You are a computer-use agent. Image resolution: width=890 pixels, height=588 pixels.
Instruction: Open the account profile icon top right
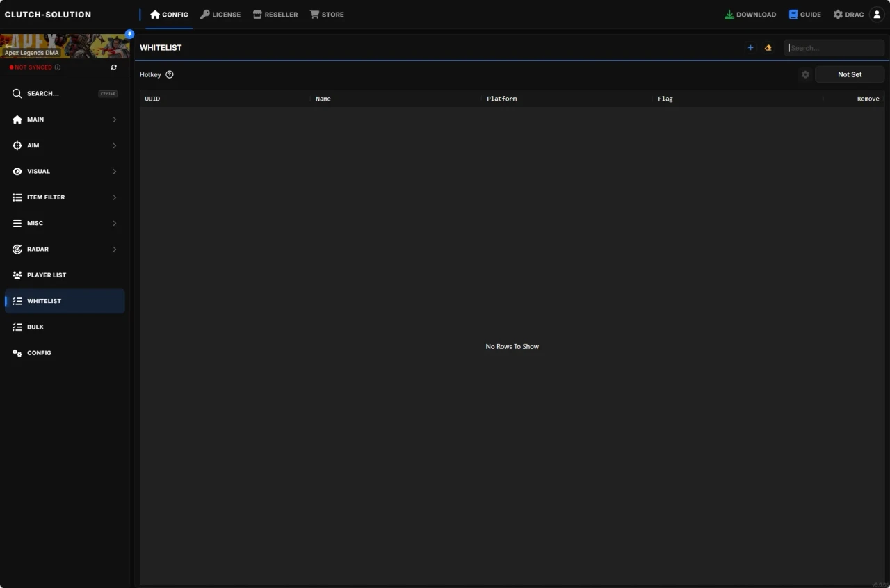pyautogui.click(x=876, y=14)
